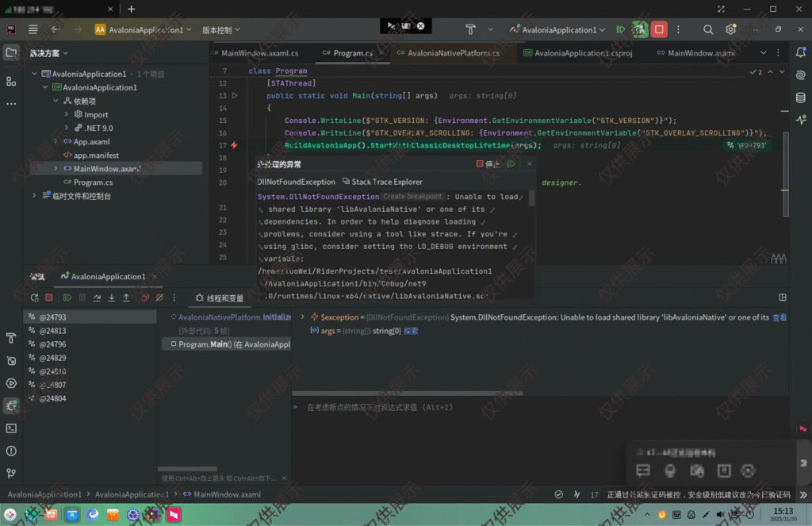
Task: Open the Git tool window in left sidebar
Action: [11, 474]
